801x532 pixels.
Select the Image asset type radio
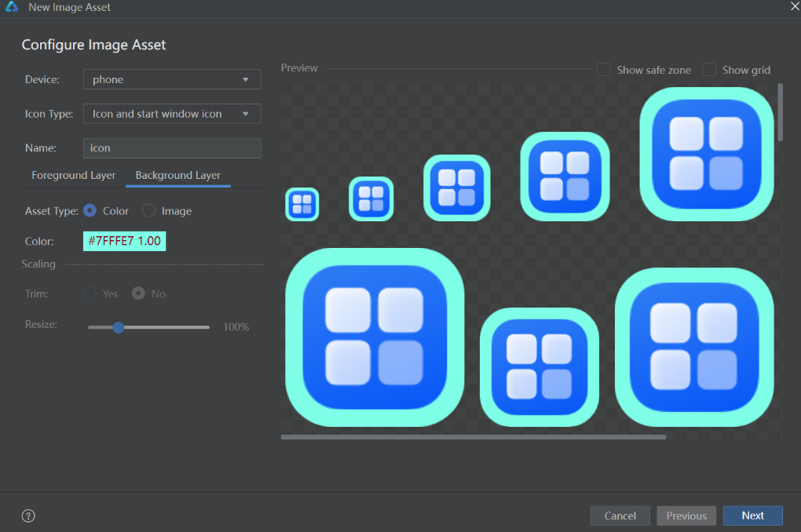pyautogui.click(x=148, y=210)
